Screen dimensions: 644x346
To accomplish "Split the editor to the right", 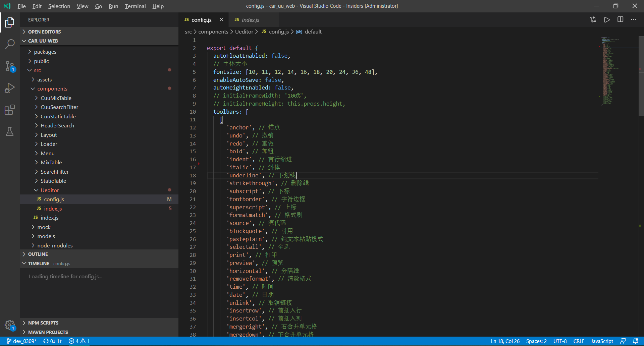I will tap(620, 20).
